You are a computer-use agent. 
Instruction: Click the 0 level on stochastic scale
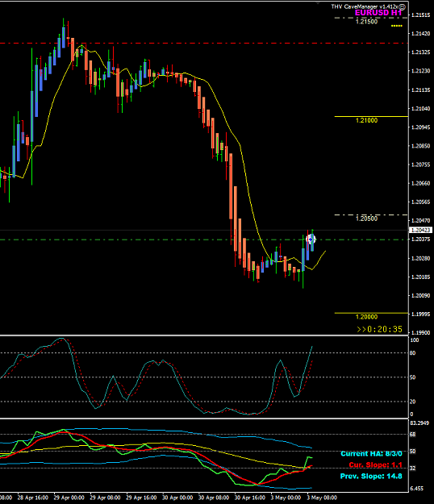coord(412,414)
